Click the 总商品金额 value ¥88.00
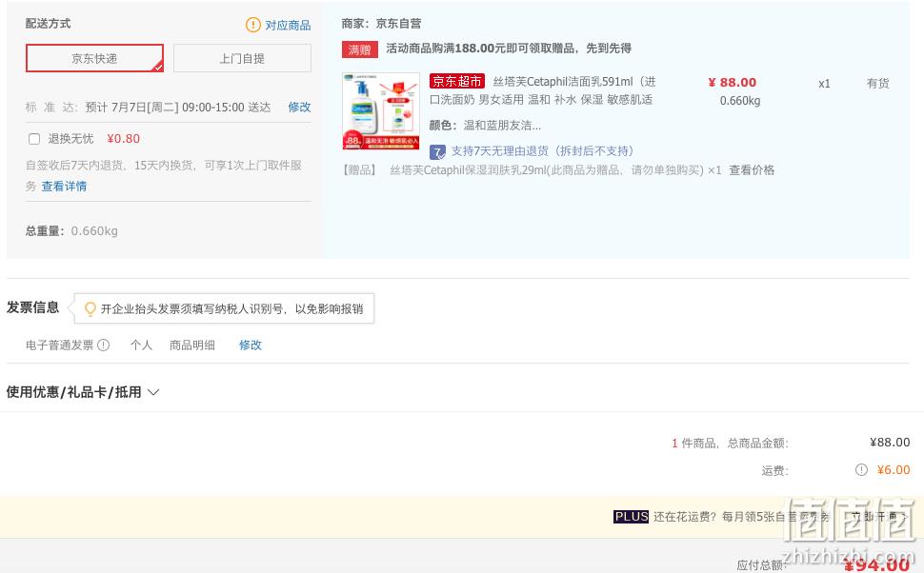Screen dimensions: 924x573 [890, 443]
